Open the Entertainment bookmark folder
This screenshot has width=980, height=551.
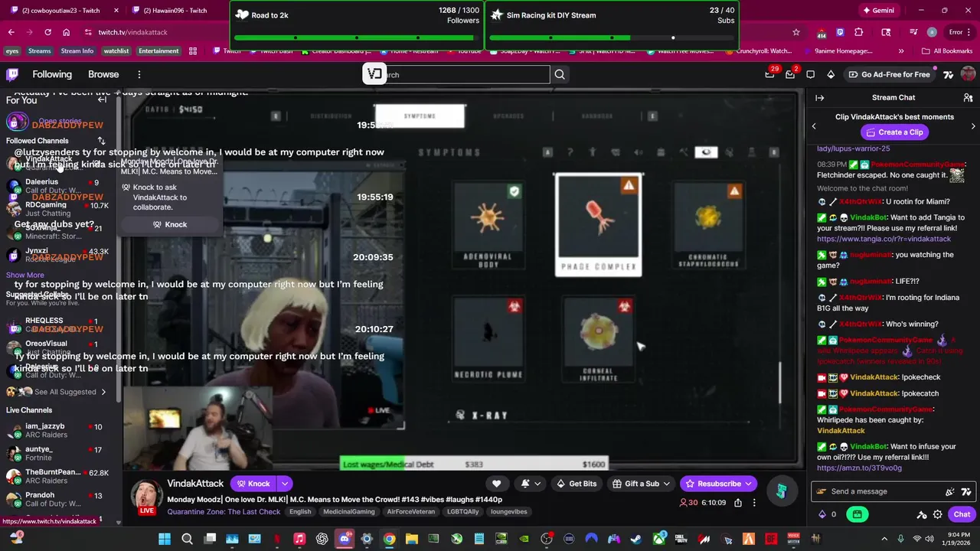click(158, 51)
